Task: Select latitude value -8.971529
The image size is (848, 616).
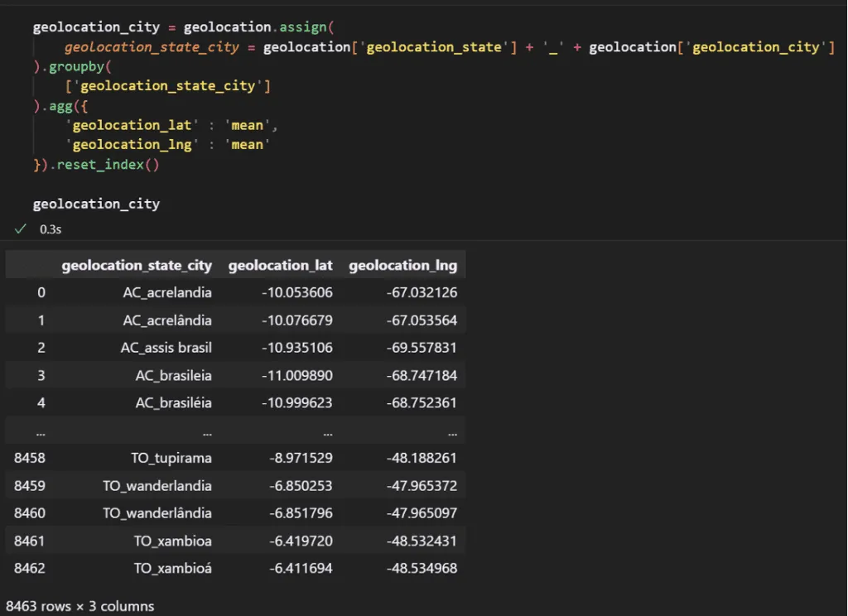Action: pyautogui.click(x=301, y=458)
